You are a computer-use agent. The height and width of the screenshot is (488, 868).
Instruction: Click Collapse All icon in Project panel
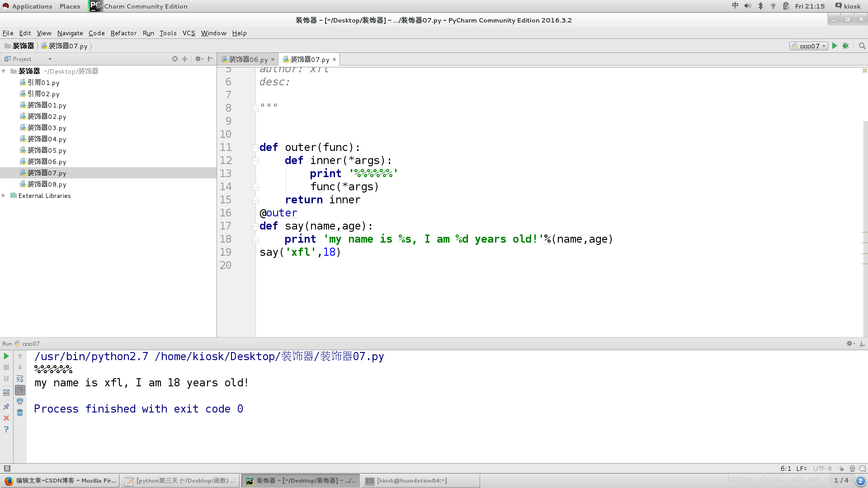(185, 59)
